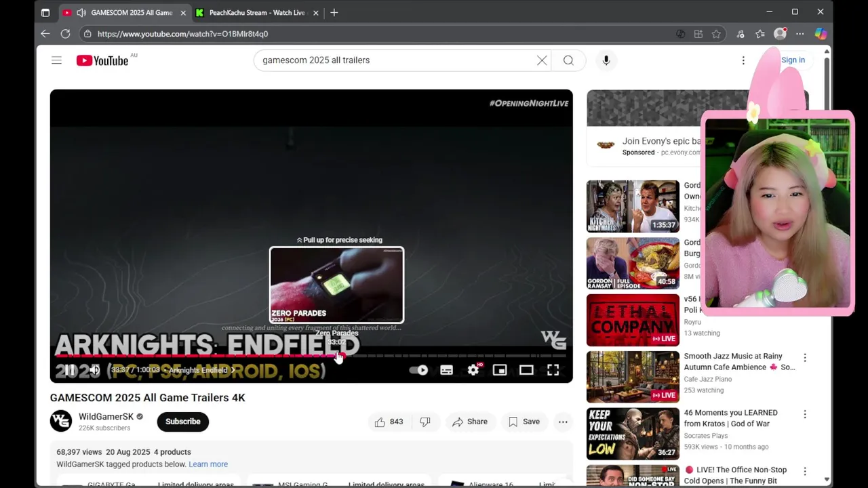Open the tab actions menu icon
The height and width of the screenshot is (488, 868).
(x=45, y=13)
